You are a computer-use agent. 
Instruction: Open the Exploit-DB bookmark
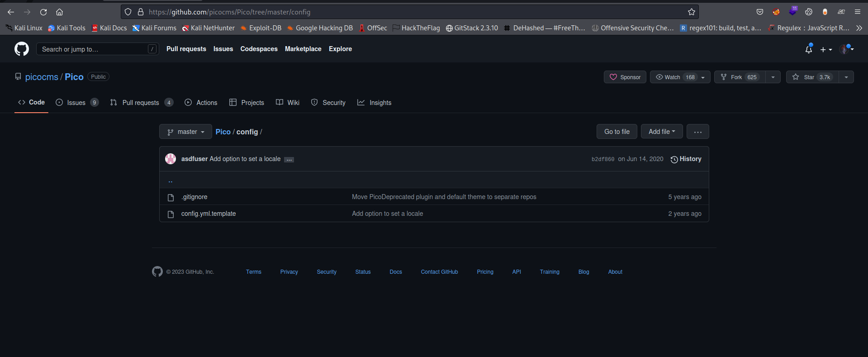tap(261, 28)
